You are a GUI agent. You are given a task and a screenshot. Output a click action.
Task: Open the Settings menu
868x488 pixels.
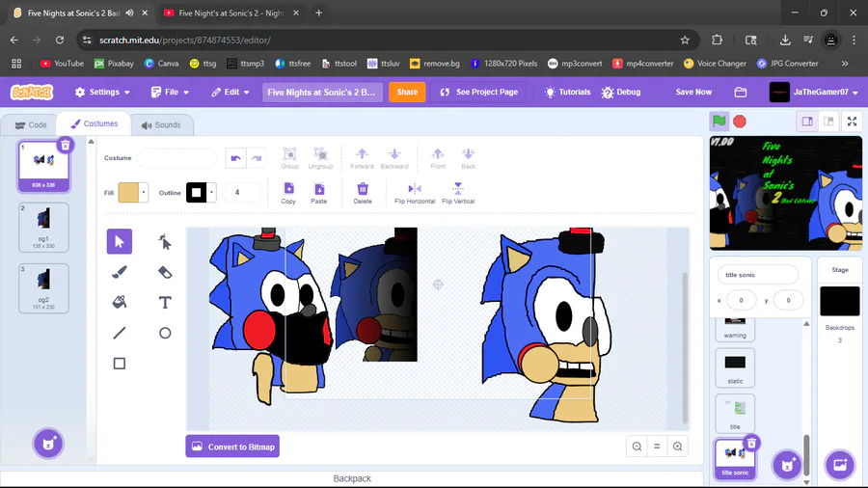coord(102,92)
